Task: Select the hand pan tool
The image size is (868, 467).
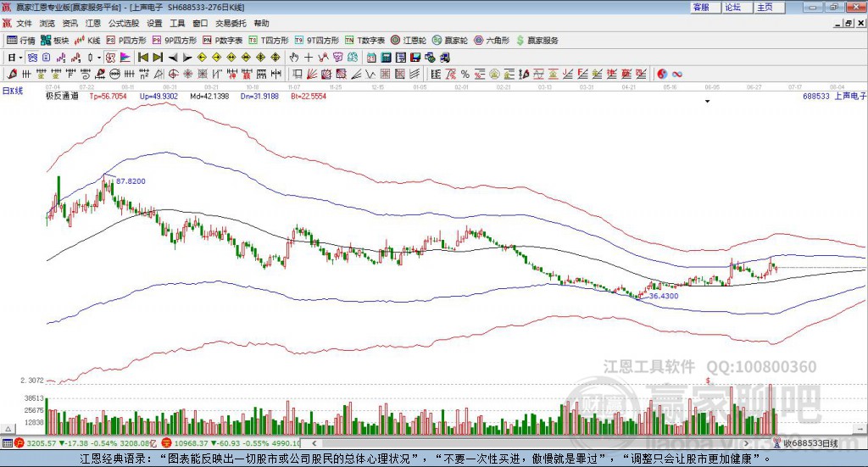Action: click(x=294, y=58)
